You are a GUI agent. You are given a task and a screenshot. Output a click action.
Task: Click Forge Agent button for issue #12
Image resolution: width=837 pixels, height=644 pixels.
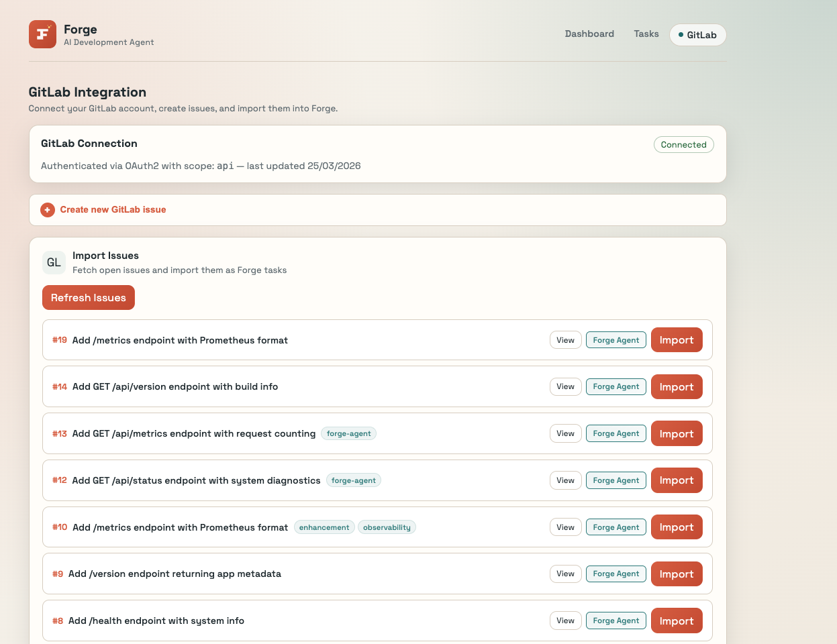[616, 480]
